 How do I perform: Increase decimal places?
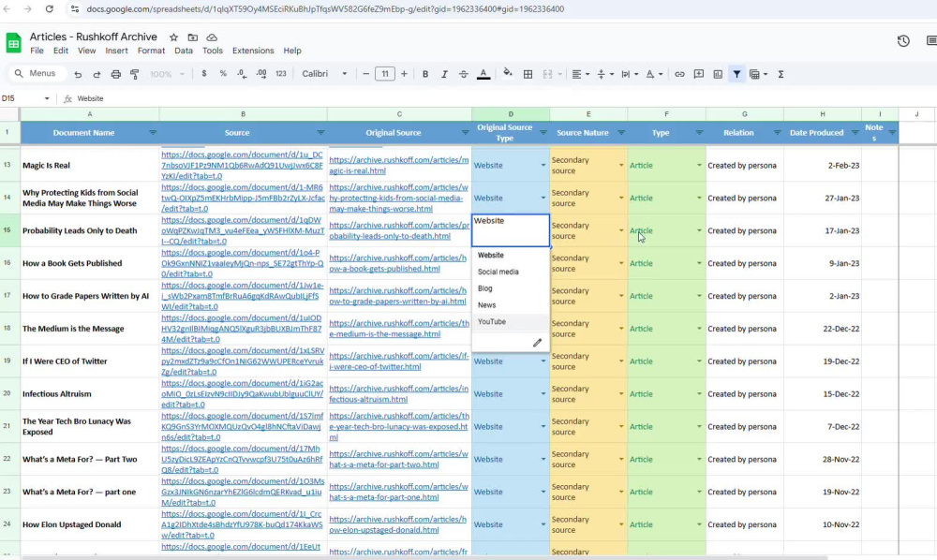pos(261,74)
